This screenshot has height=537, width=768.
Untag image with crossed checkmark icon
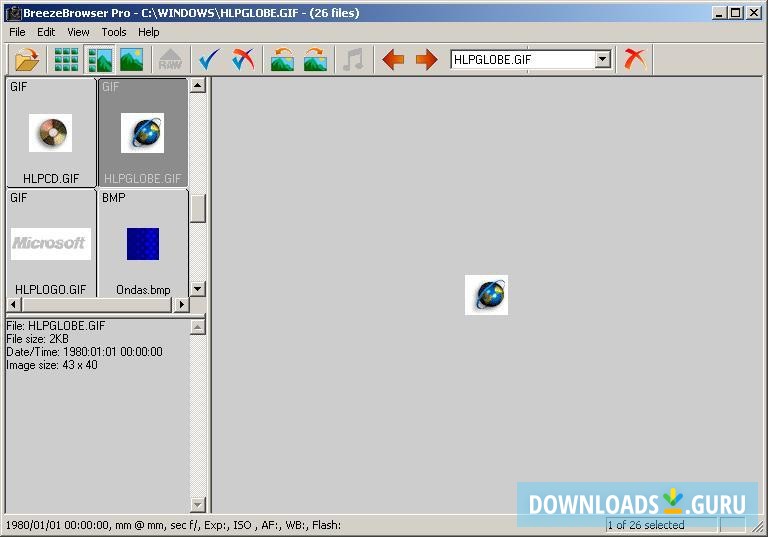[x=243, y=59]
